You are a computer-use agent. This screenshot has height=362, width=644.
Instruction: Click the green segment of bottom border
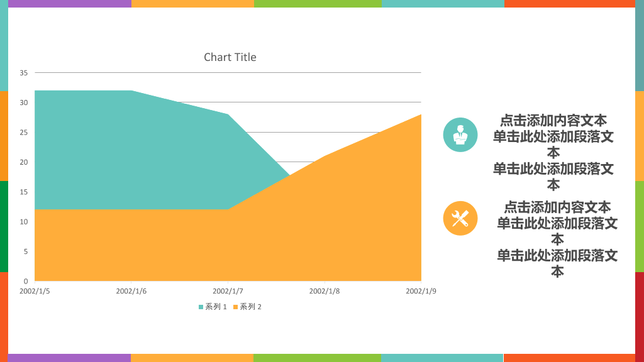tap(317, 358)
